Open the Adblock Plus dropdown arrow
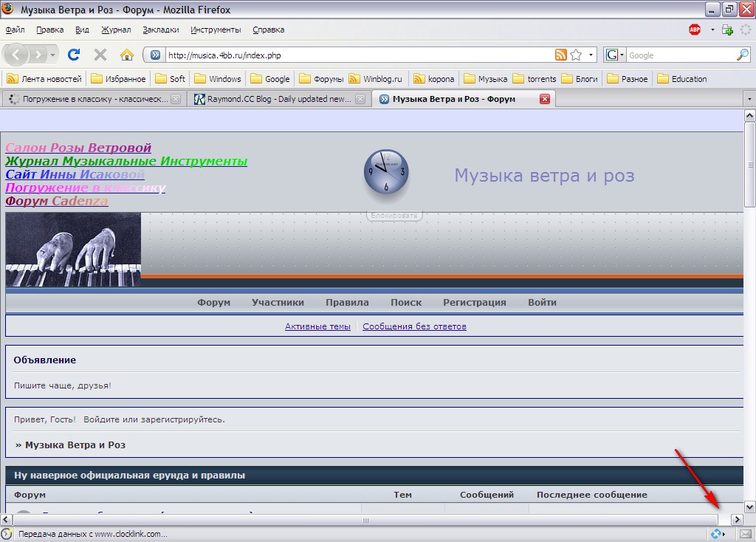 (x=712, y=30)
